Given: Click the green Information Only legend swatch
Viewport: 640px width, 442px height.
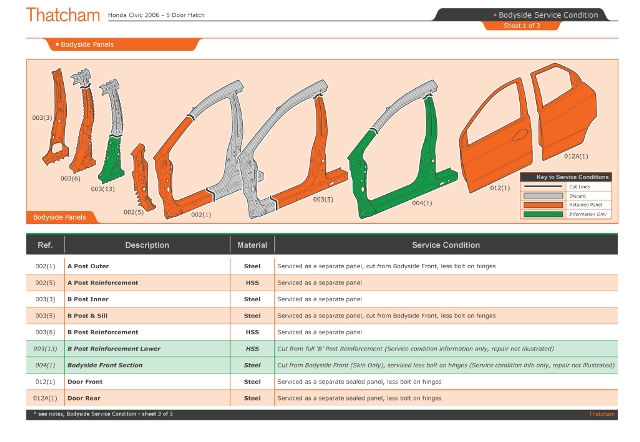Looking at the screenshot, I should [x=543, y=214].
